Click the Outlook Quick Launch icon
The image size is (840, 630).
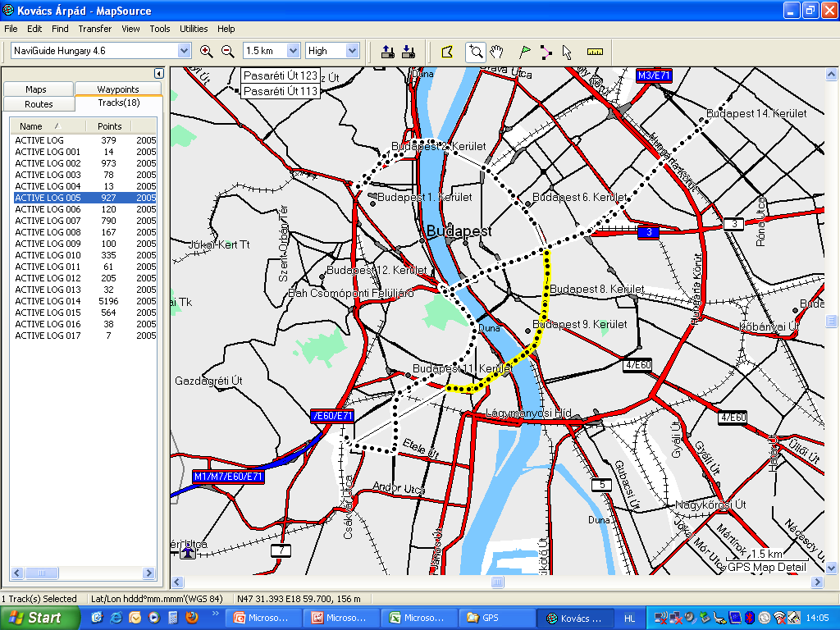point(135,618)
